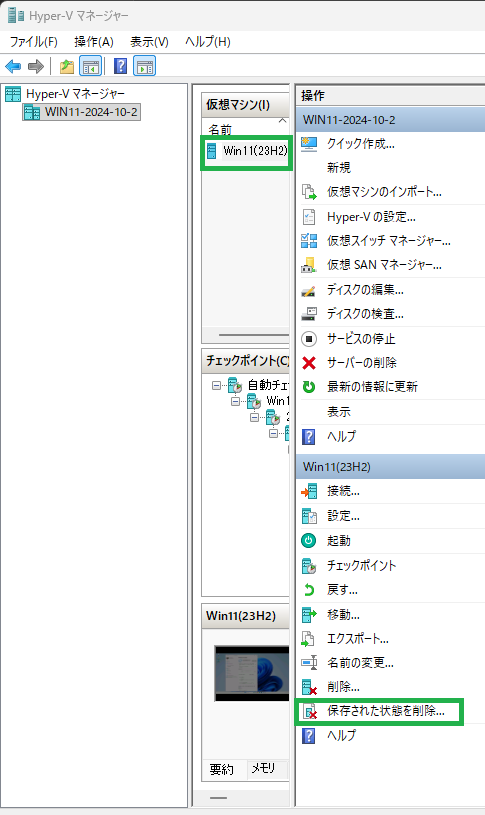The height and width of the screenshot is (815, 485).
Task: Open the 操作(A) menu
Action: coord(94,42)
